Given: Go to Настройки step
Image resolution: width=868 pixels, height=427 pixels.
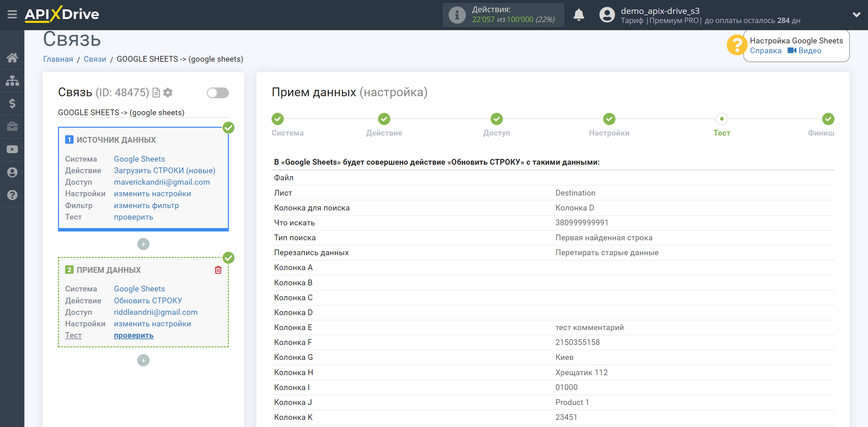Looking at the screenshot, I should (x=609, y=119).
